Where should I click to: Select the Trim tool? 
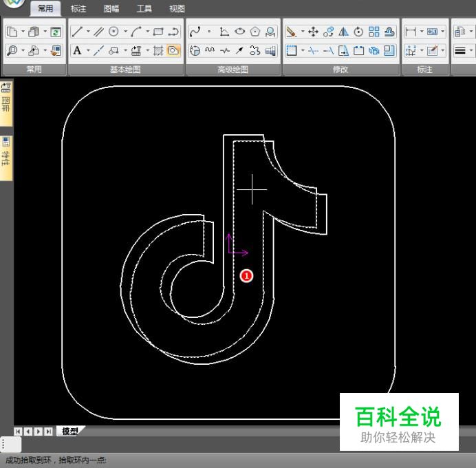(313, 50)
